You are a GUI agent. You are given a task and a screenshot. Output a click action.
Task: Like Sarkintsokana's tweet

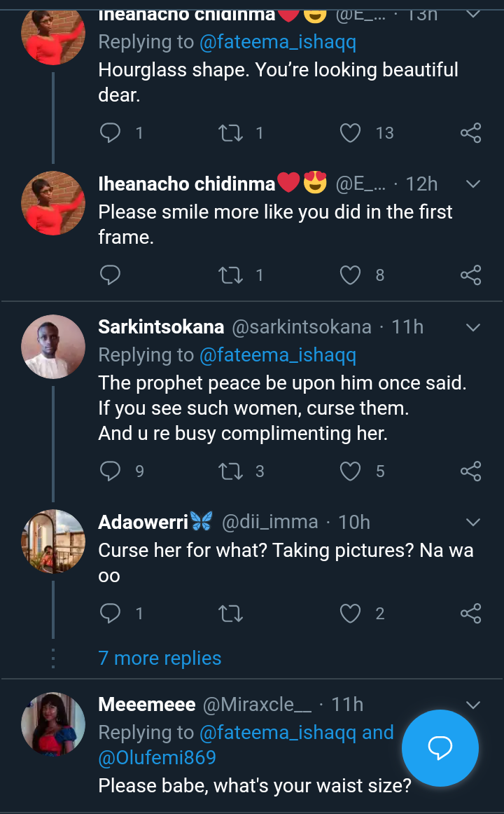(x=350, y=471)
